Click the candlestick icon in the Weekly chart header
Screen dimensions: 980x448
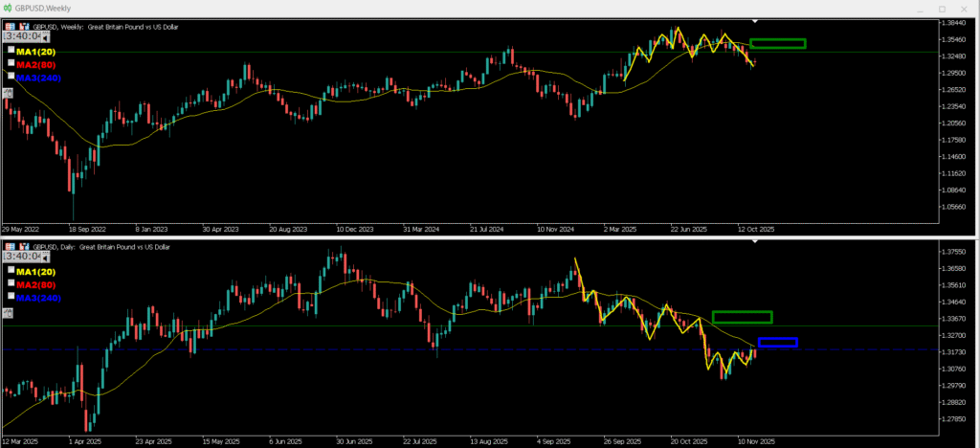point(24,27)
